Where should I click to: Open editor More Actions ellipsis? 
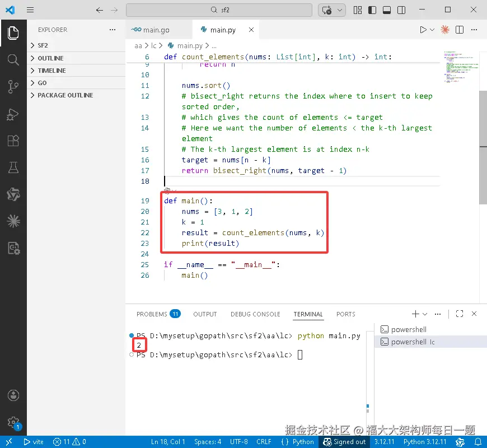click(x=474, y=30)
